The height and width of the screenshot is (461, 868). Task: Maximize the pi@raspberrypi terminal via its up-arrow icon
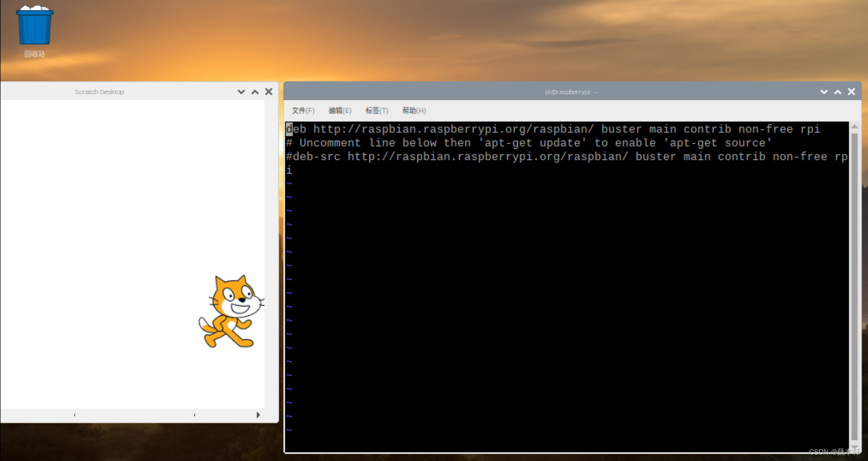pos(838,91)
